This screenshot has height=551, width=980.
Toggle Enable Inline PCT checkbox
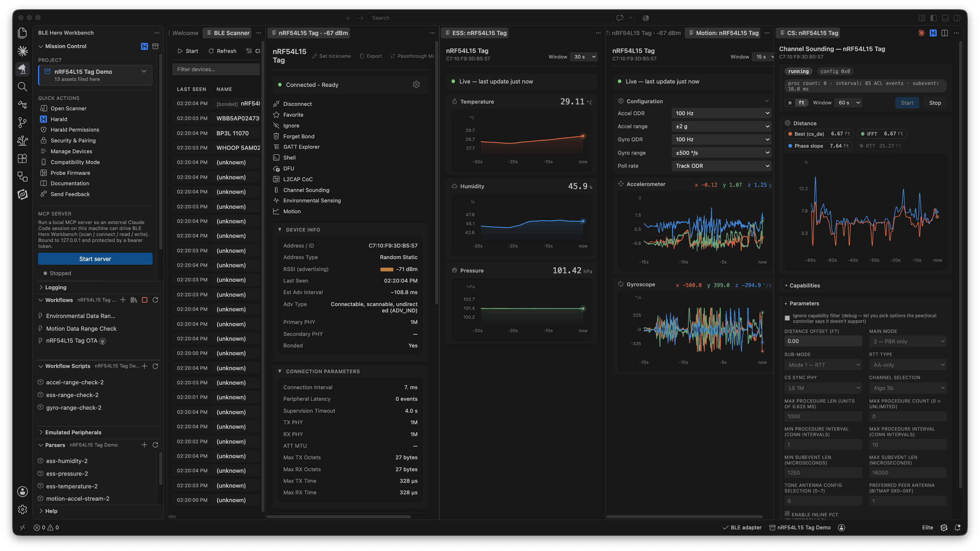coord(787,514)
